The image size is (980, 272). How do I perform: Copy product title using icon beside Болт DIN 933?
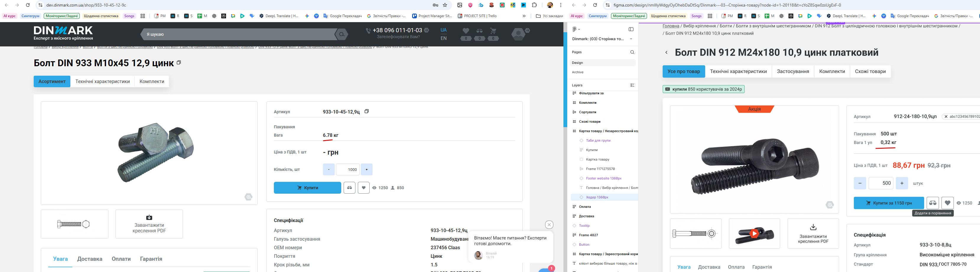tap(179, 62)
